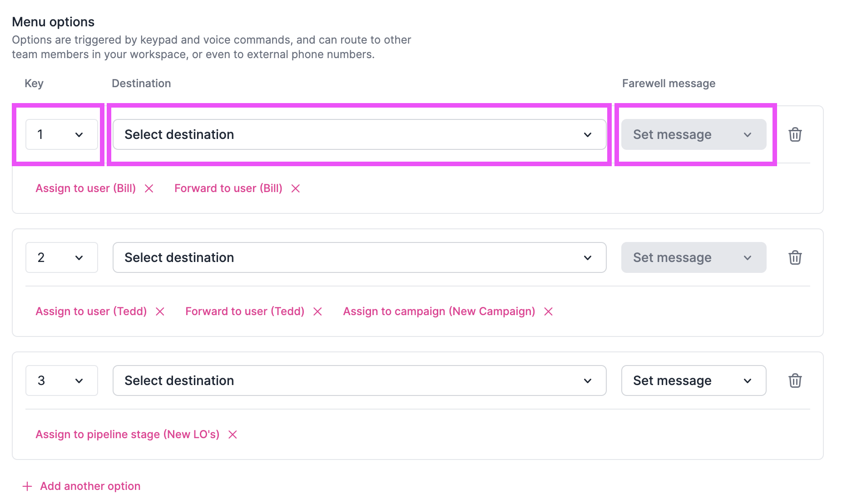
Task: Delete the menu option for key 2
Action: [x=795, y=257]
